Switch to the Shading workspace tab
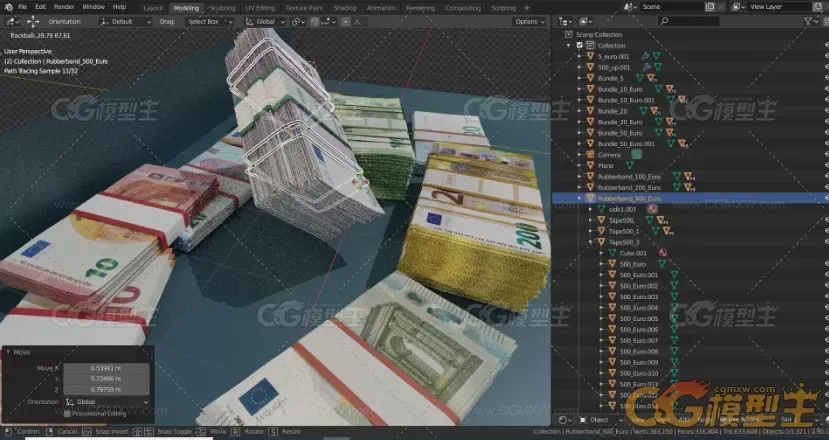This screenshot has width=829, height=440. point(345,8)
